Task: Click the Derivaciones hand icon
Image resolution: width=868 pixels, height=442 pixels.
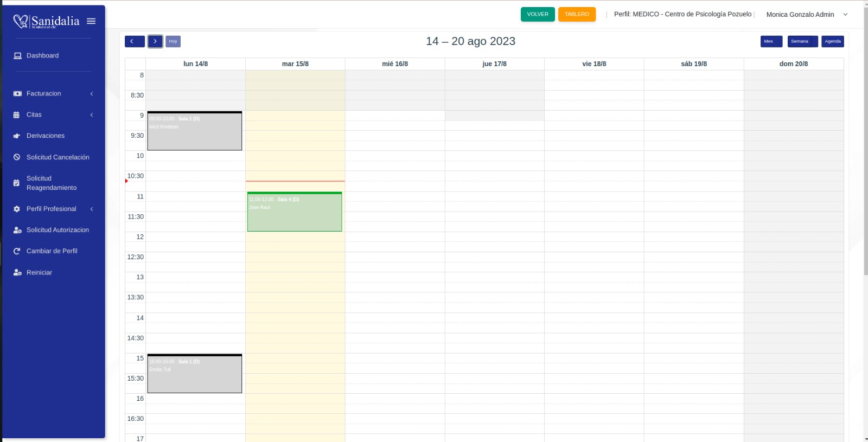Action: tap(17, 136)
